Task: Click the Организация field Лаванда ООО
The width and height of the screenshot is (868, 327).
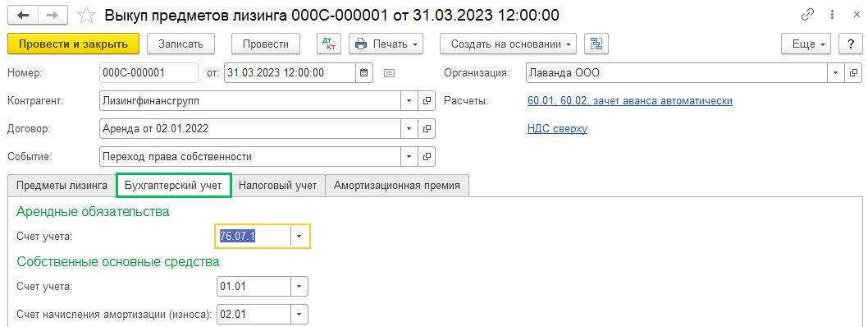Action: 677,72
